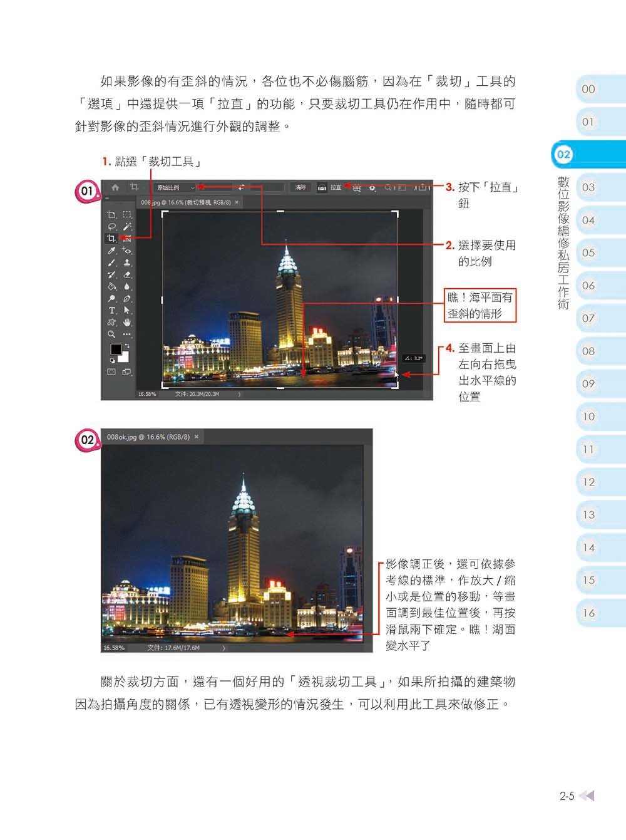Screen dimensions: 626x840
Task: Click the 16.58% zoom field in 008.jpg
Action: click(x=147, y=394)
